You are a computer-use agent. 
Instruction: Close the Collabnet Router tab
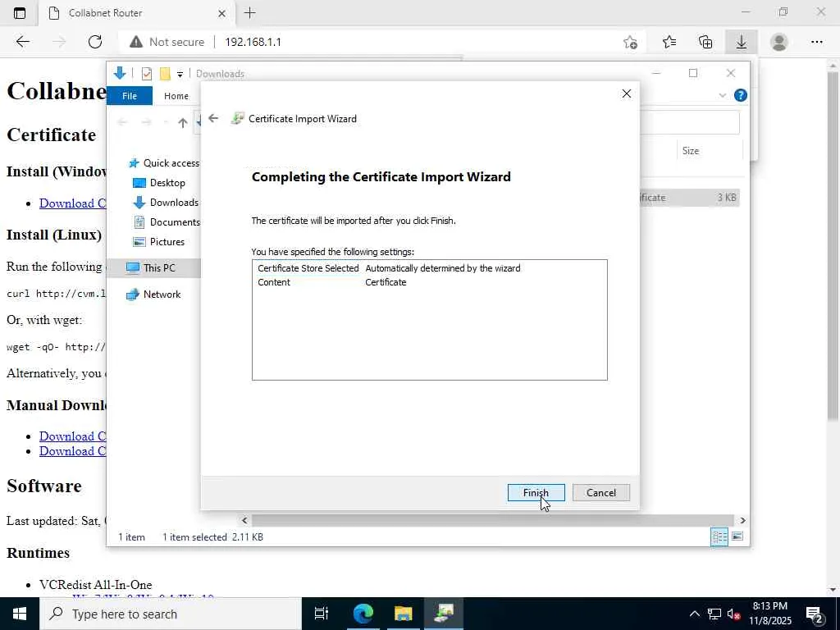221,13
